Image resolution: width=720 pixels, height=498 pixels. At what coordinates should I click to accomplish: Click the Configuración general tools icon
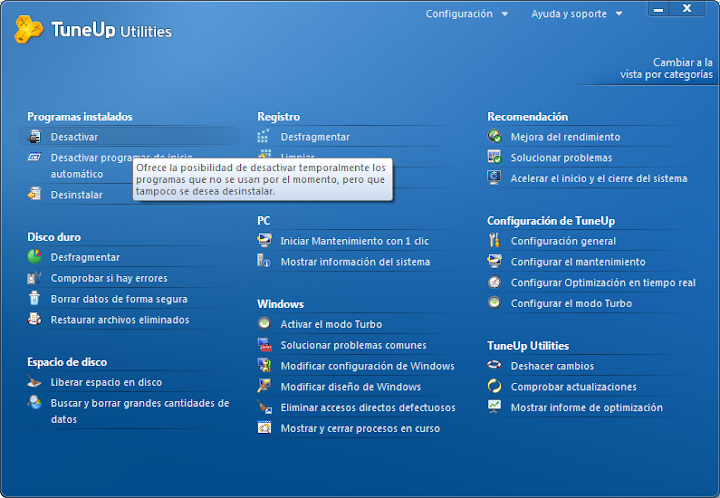click(x=494, y=241)
